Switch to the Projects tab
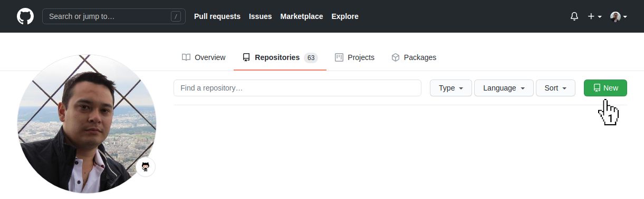 coord(354,57)
